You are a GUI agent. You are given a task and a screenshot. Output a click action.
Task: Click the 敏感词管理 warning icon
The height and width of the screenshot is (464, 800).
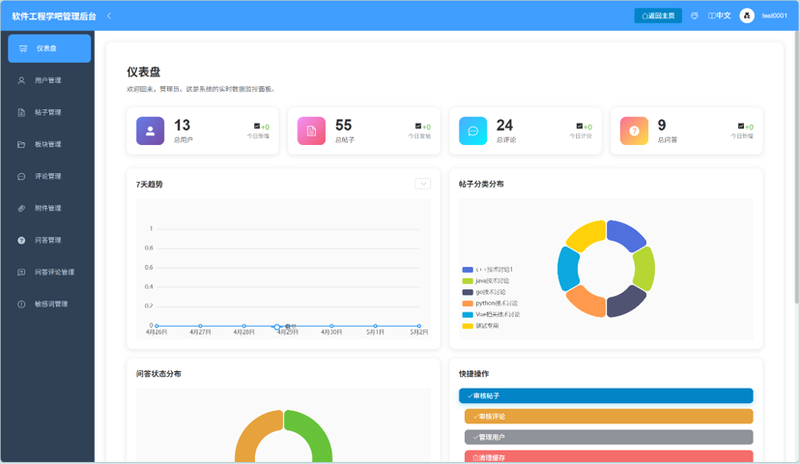[21, 304]
